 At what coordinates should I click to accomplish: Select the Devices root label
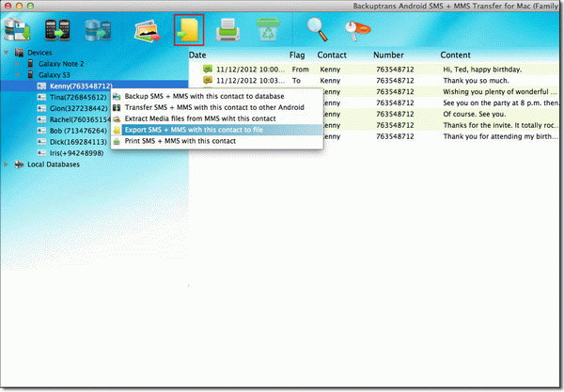(x=39, y=53)
